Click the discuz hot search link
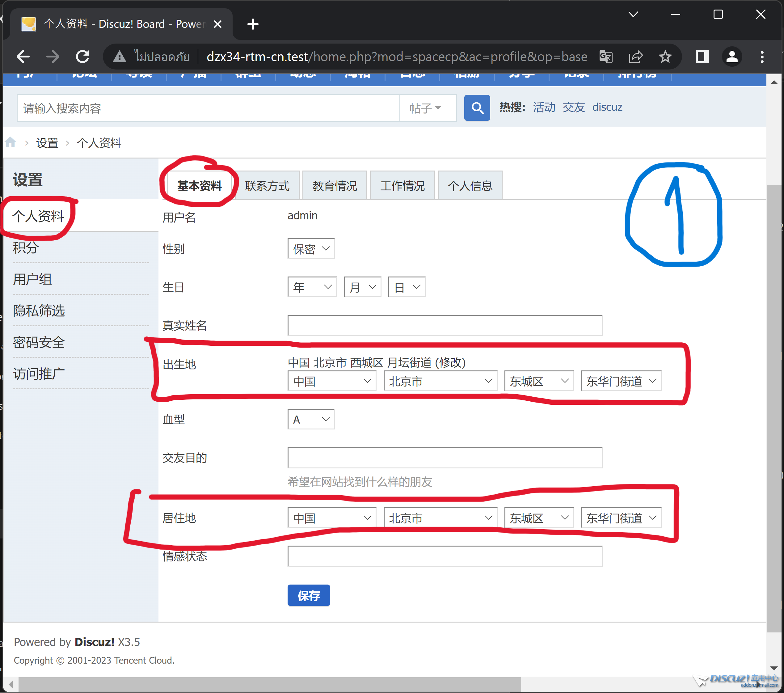Screen dimensions: 784x693 click(607, 107)
